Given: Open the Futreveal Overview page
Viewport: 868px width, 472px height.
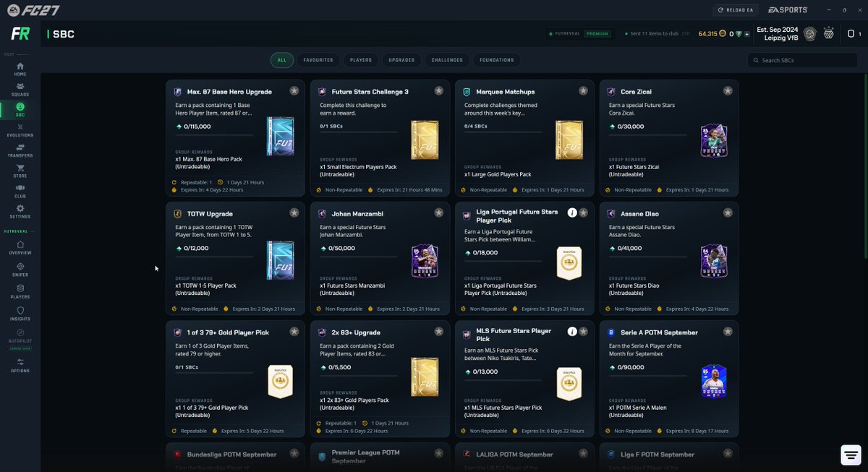Looking at the screenshot, I should (20, 248).
